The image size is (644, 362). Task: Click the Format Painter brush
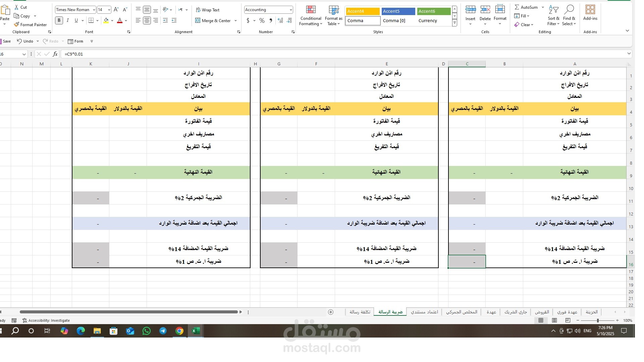point(16,24)
